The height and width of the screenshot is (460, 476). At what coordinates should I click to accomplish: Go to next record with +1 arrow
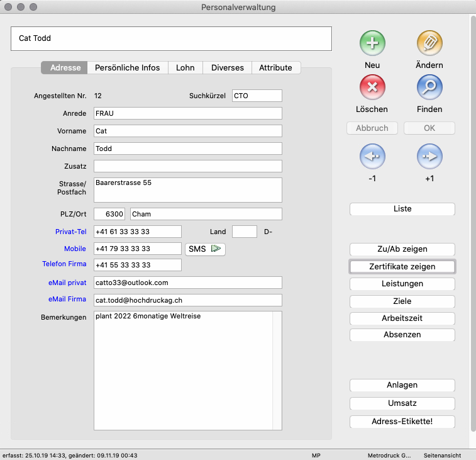(x=429, y=157)
